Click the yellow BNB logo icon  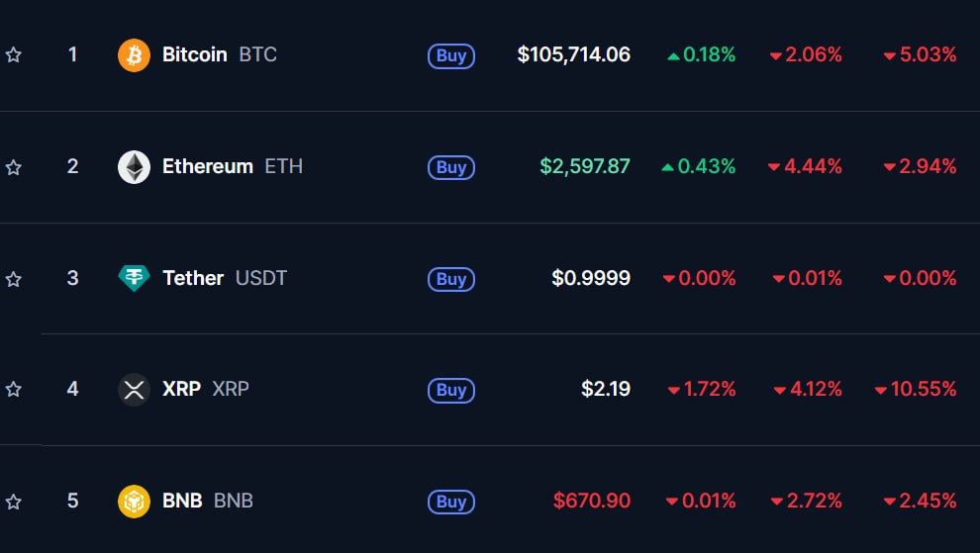click(134, 502)
